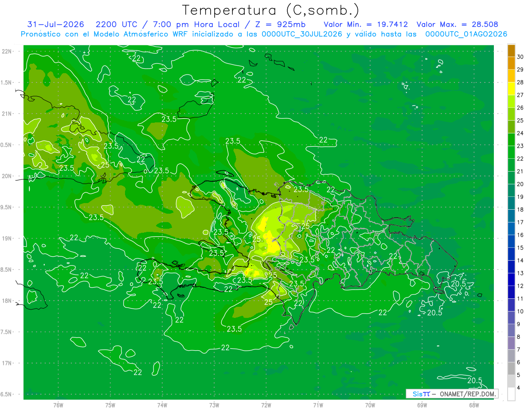The width and height of the screenshot is (532, 411).
Task: Click the '68W' longitude axis label
Action: pyautogui.click(x=474, y=405)
